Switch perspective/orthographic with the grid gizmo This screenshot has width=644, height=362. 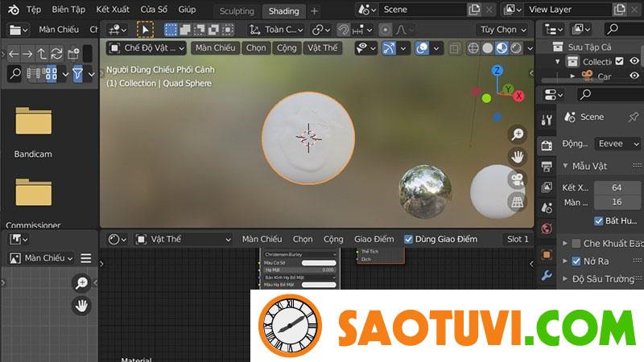pyautogui.click(x=517, y=202)
